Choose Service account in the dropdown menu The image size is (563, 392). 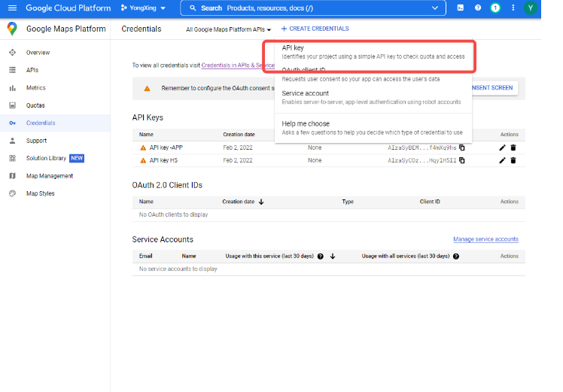coord(373,97)
